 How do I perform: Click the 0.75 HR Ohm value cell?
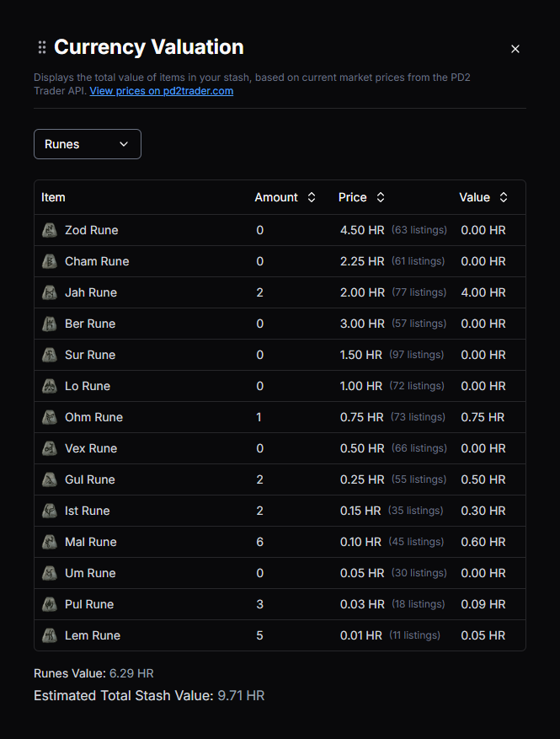click(x=483, y=417)
